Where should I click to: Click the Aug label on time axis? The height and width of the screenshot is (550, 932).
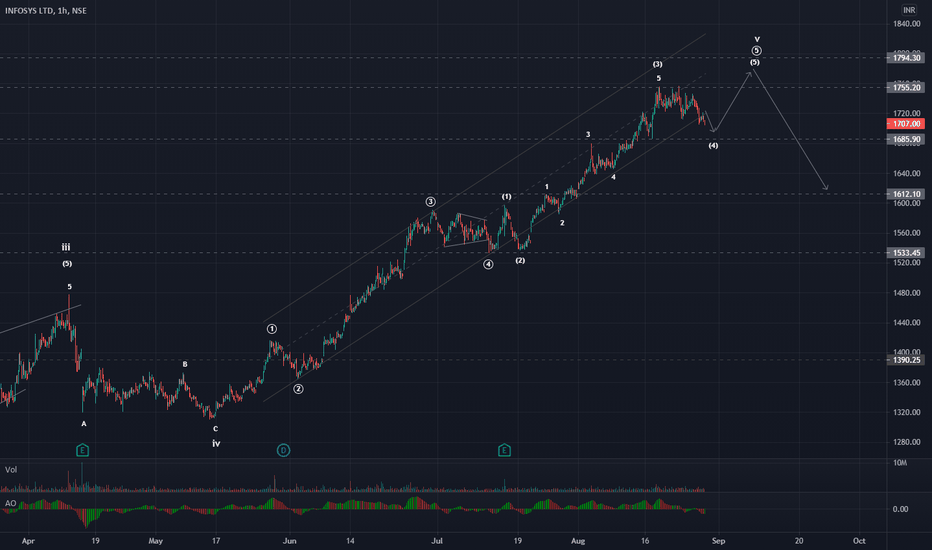coord(578,541)
